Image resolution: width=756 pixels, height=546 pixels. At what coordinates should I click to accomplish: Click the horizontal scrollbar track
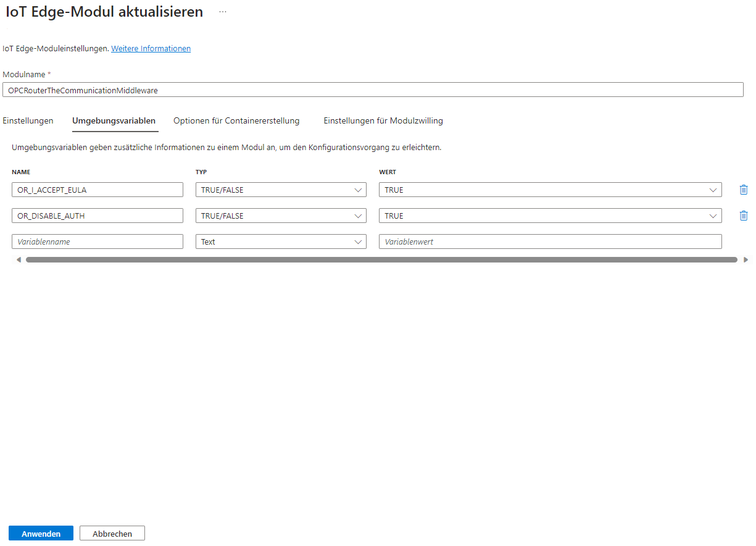point(381,260)
